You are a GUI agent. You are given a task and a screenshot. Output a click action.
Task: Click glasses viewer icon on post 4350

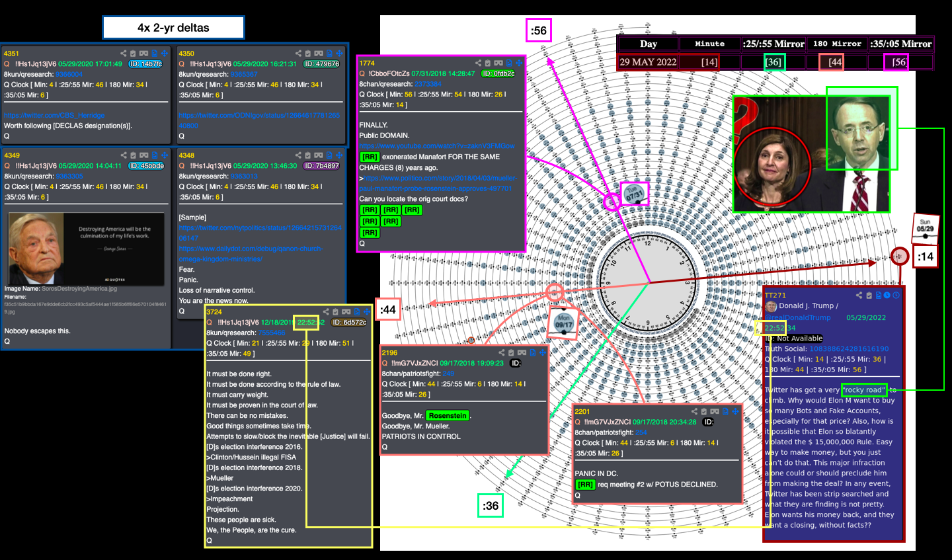(x=319, y=54)
